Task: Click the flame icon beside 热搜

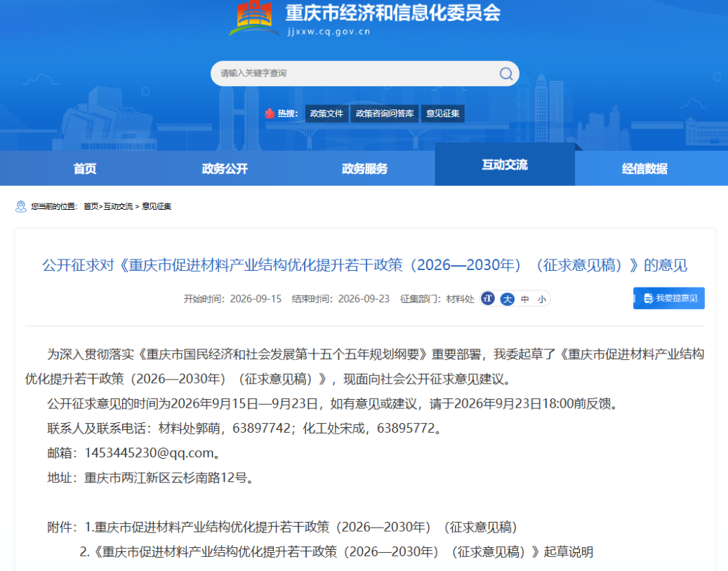Action: (270, 113)
